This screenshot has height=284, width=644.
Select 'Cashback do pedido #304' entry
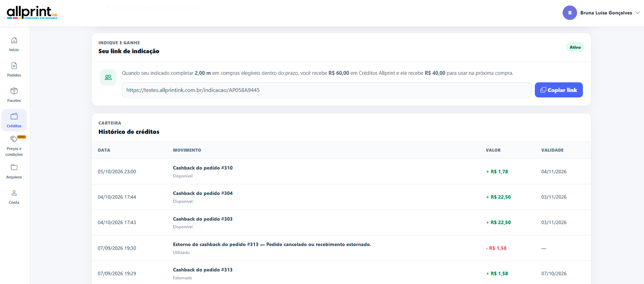(x=203, y=193)
